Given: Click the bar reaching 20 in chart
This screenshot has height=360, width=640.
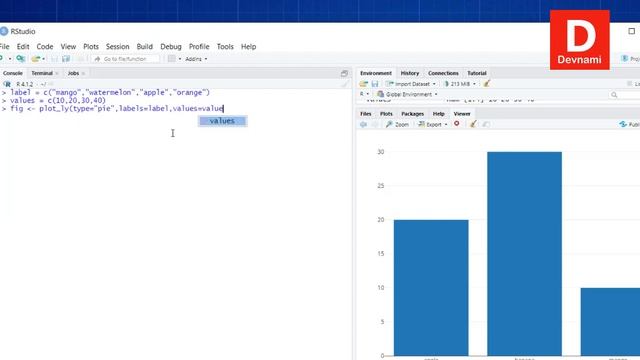Looking at the screenshot, I should pos(431,288).
